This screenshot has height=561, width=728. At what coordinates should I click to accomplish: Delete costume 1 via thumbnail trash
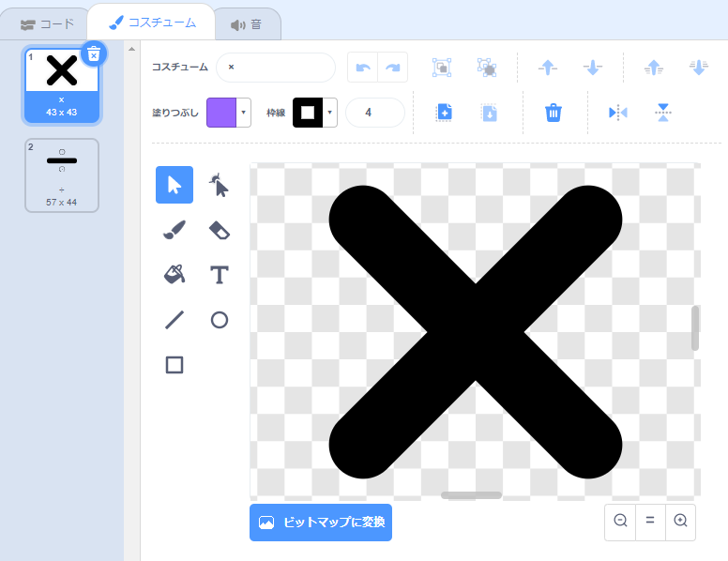[94, 53]
